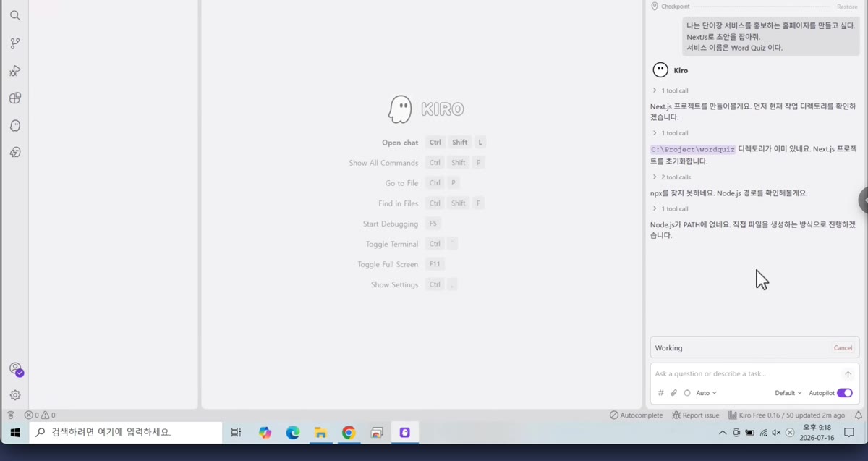Open File Explorer from the taskbar
The height and width of the screenshot is (461, 868).
pyautogui.click(x=320, y=433)
